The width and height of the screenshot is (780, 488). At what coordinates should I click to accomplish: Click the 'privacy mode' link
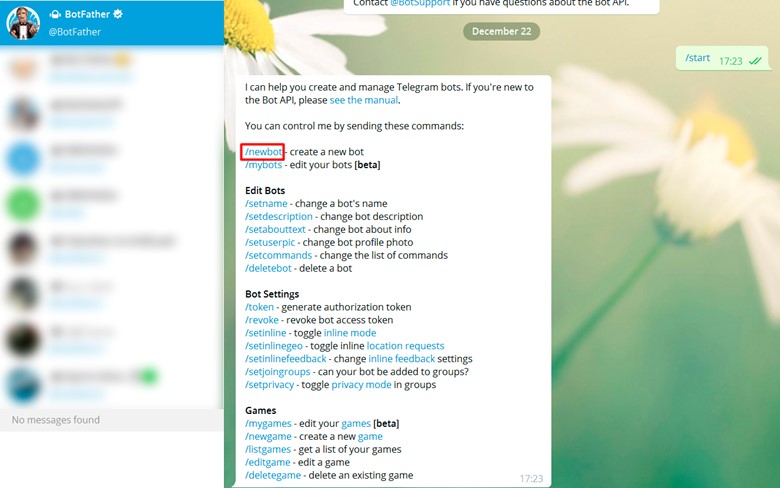361,385
